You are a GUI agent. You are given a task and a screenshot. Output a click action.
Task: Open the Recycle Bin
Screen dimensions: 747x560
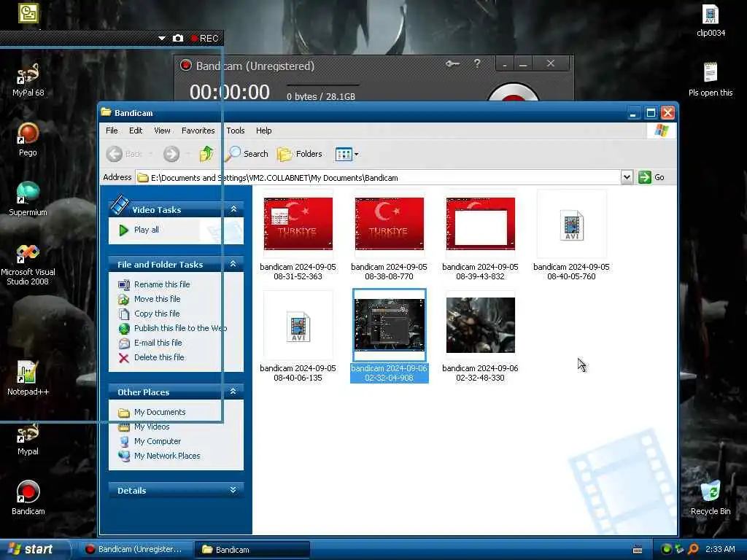coord(711,497)
